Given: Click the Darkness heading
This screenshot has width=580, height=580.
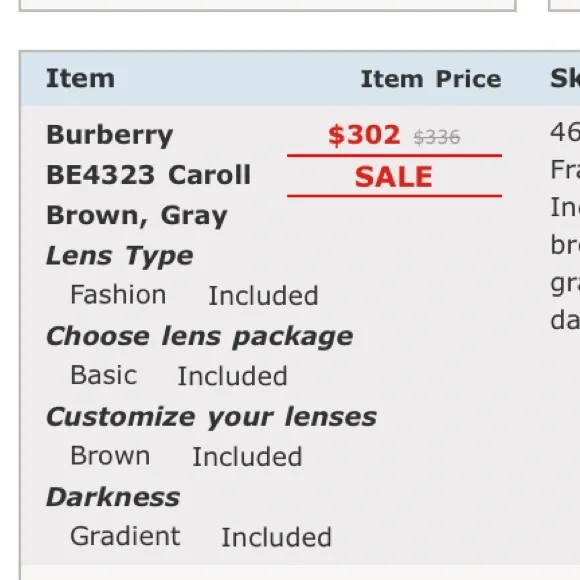Looking at the screenshot, I should tap(113, 498).
